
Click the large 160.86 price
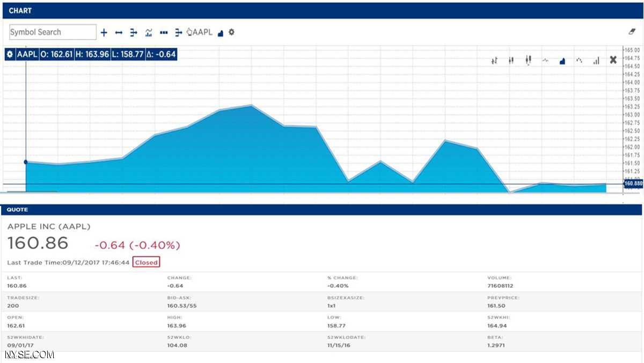tap(38, 243)
